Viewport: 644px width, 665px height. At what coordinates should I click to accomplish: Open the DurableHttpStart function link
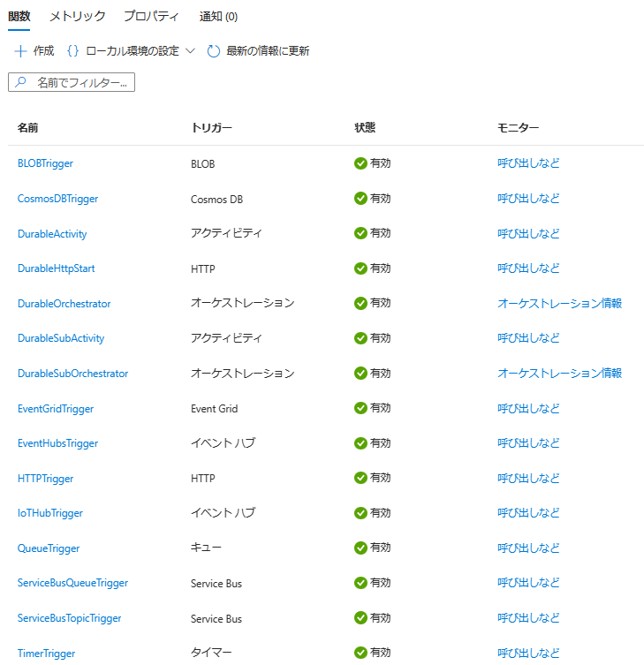(56, 268)
